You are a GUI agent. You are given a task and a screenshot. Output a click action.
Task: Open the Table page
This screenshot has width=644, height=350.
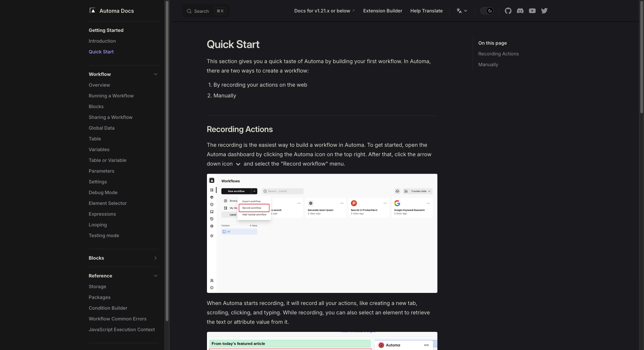pyautogui.click(x=95, y=139)
